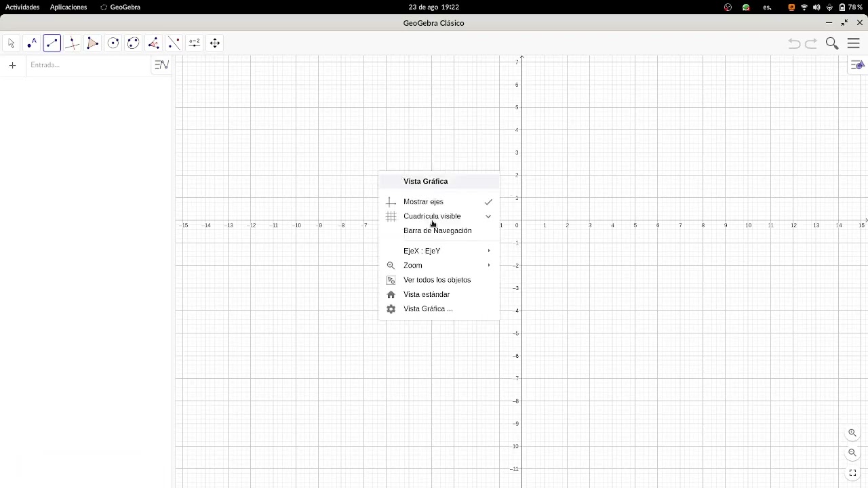Select the Line through two points tool
Viewport: 868px width, 488px height.
point(52,43)
